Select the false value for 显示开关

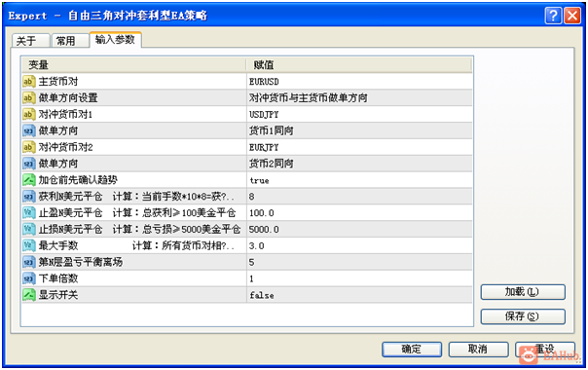point(359,295)
